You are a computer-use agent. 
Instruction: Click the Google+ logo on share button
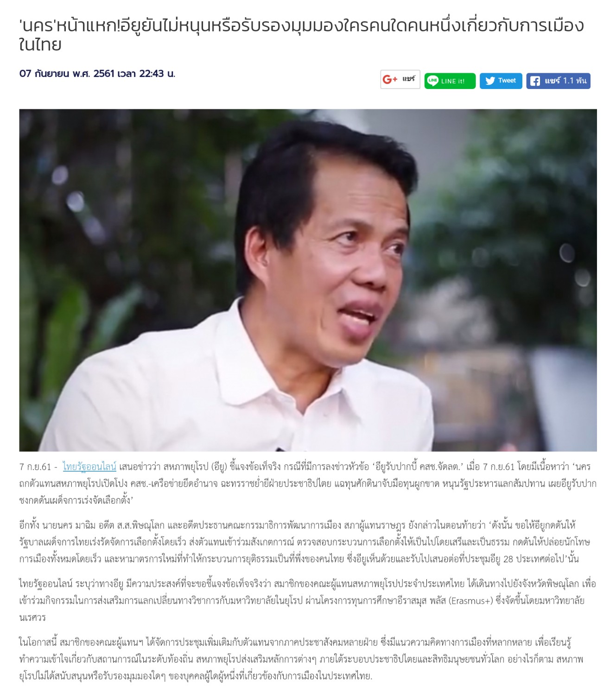(390, 80)
